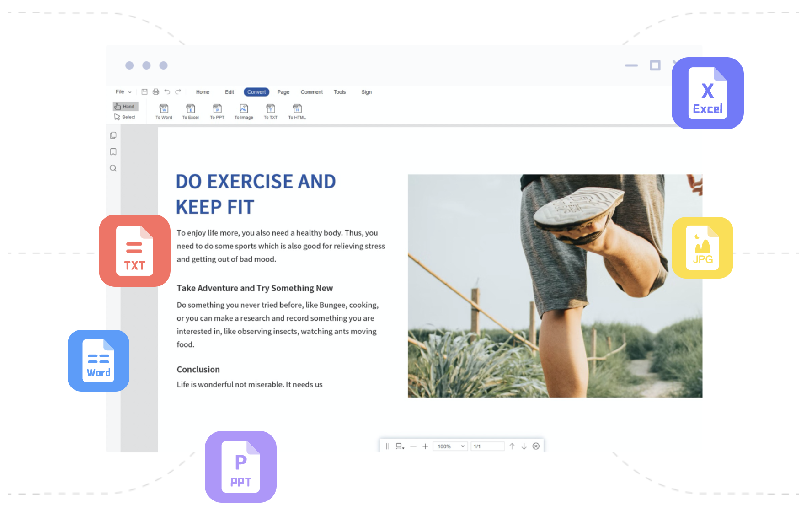Choose the To PPT conversion tool
Screen dimensions: 812x516
[x=217, y=112]
